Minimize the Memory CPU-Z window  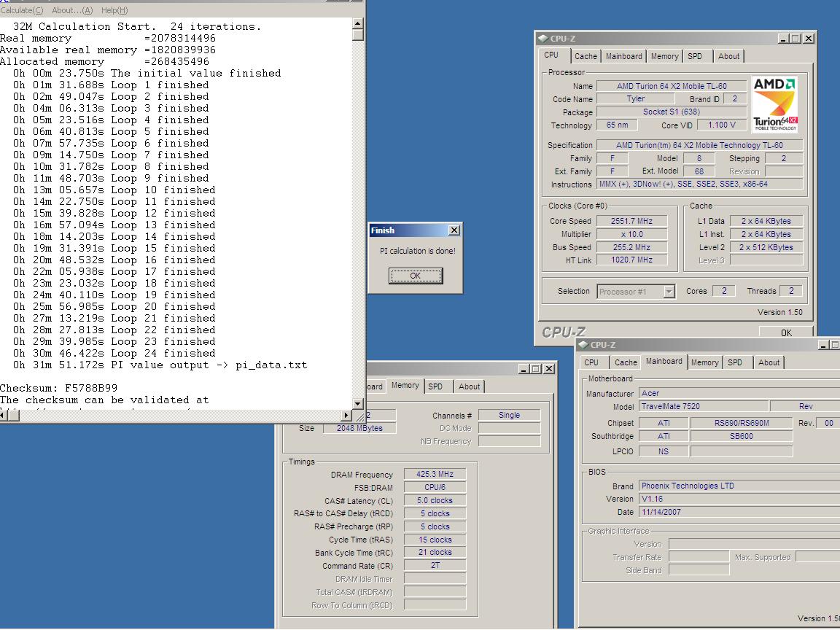[524, 368]
